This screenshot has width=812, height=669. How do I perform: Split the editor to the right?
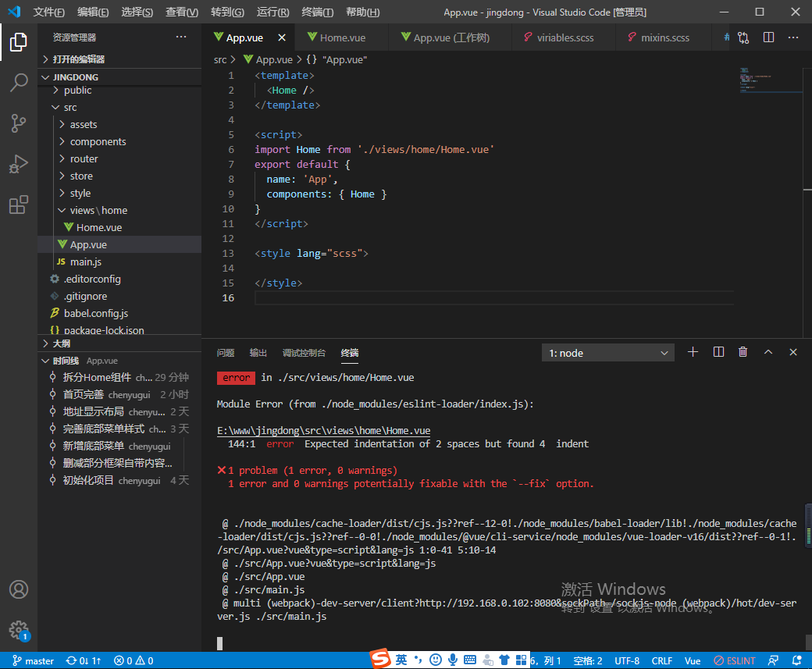[x=768, y=37]
